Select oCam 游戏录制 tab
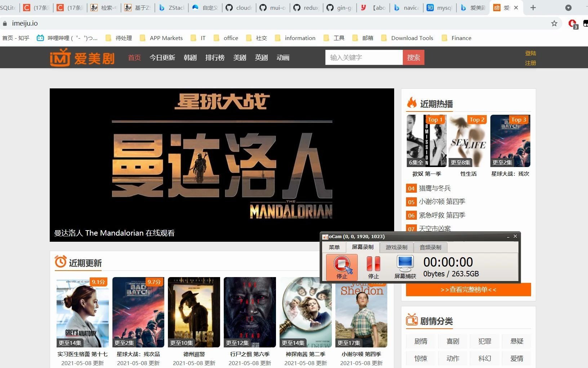The width and height of the screenshot is (588, 368). click(396, 247)
